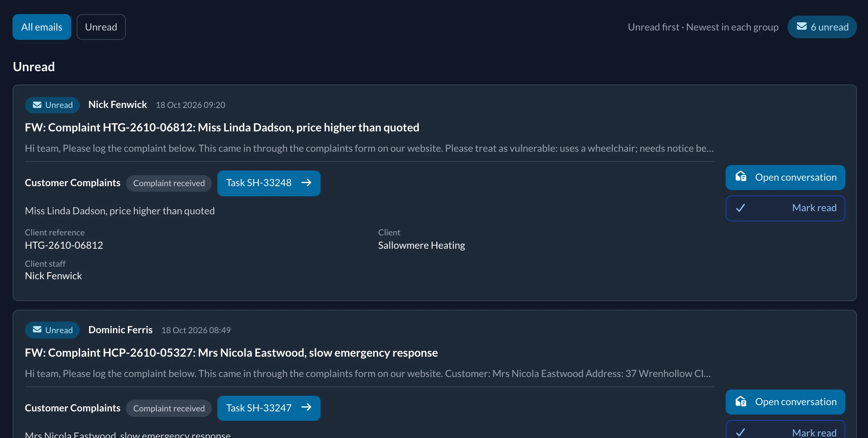Click sender name Dominic Ferris
868x438 pixels.
coord(120,330)
